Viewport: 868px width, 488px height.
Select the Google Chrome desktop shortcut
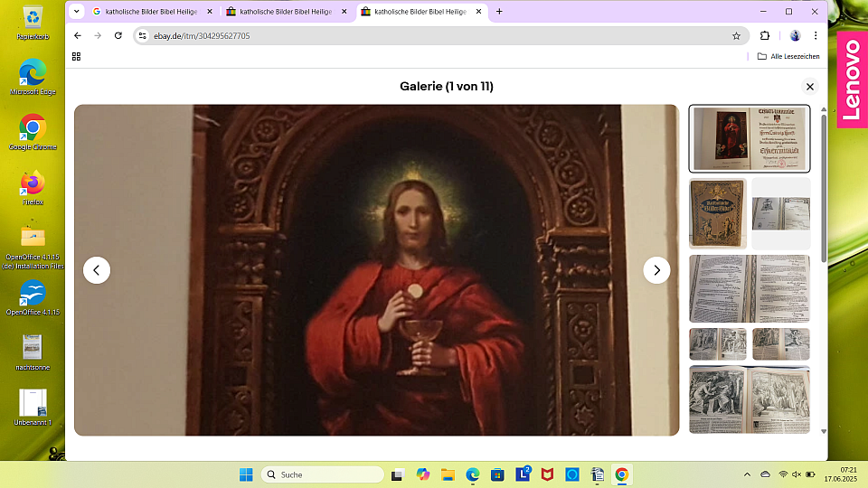[x=33, y=133]
